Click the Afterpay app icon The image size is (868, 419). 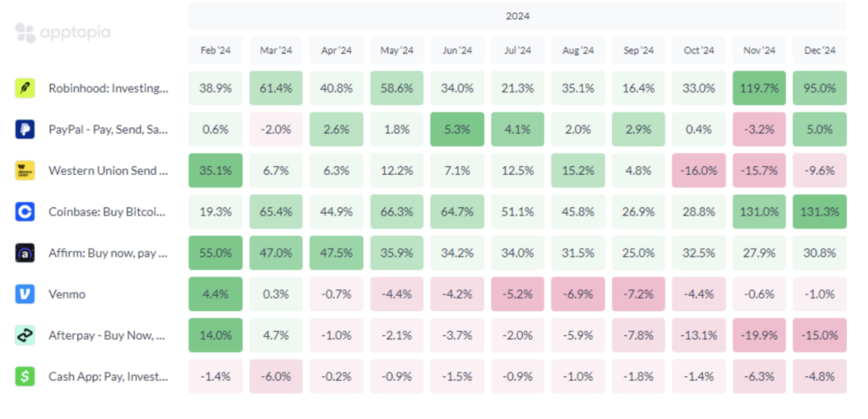[25, 335]
